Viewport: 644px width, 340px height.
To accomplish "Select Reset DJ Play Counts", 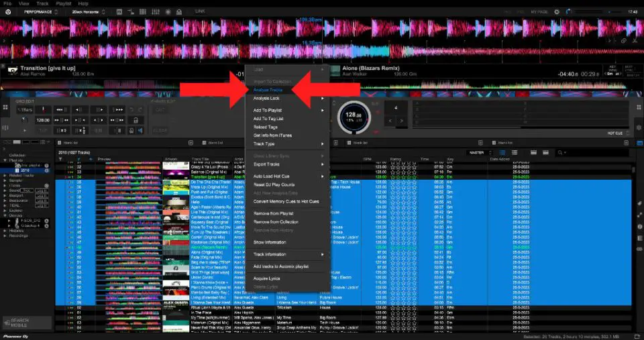I will click(x=274, y=185).
